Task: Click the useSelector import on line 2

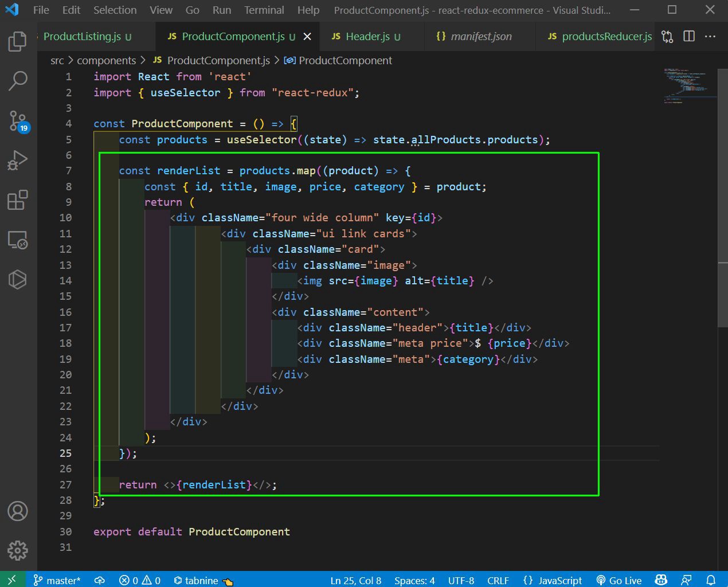Action: coord(185,93)
